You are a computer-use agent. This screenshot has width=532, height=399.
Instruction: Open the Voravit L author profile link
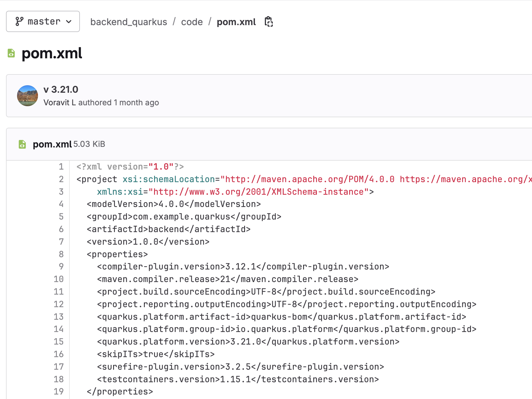pos(60,103)
